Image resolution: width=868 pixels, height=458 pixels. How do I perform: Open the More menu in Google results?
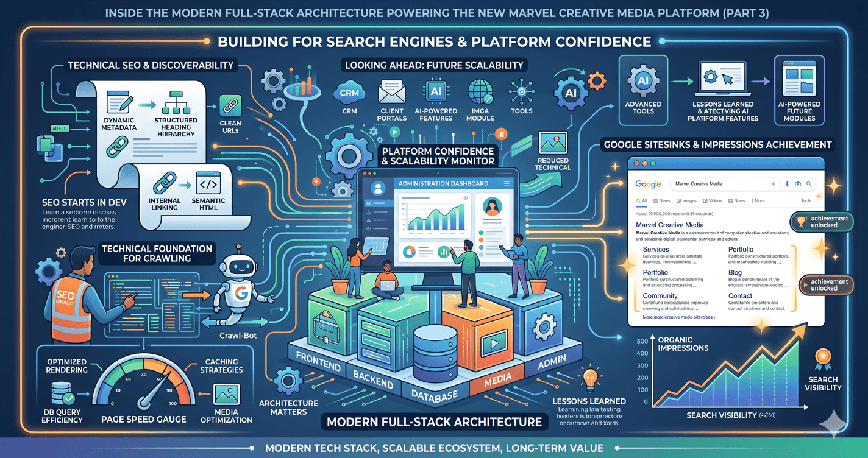click(758, 200)
